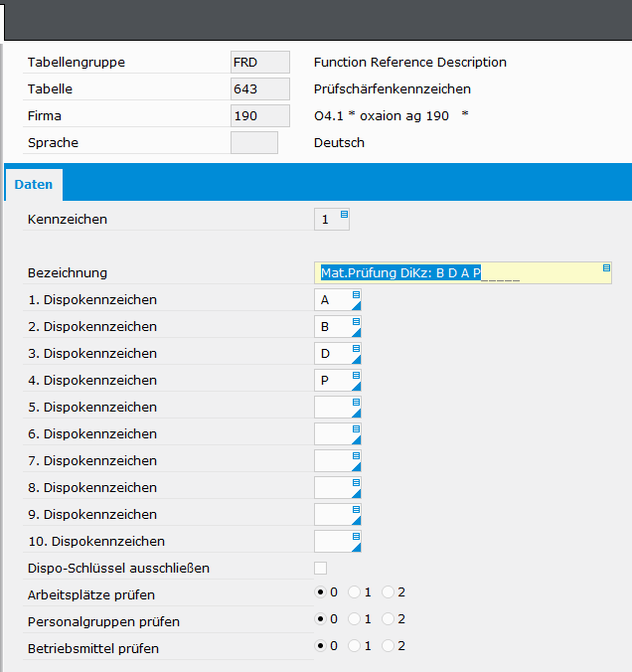Click the Kennzeichen field with value 1
The image size is (632, 672).
(332, 220)
